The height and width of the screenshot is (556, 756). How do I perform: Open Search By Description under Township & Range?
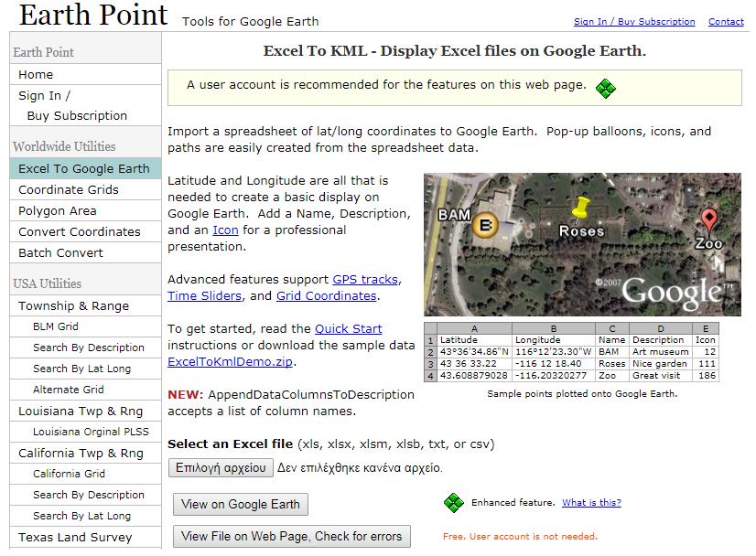point(85,347)
